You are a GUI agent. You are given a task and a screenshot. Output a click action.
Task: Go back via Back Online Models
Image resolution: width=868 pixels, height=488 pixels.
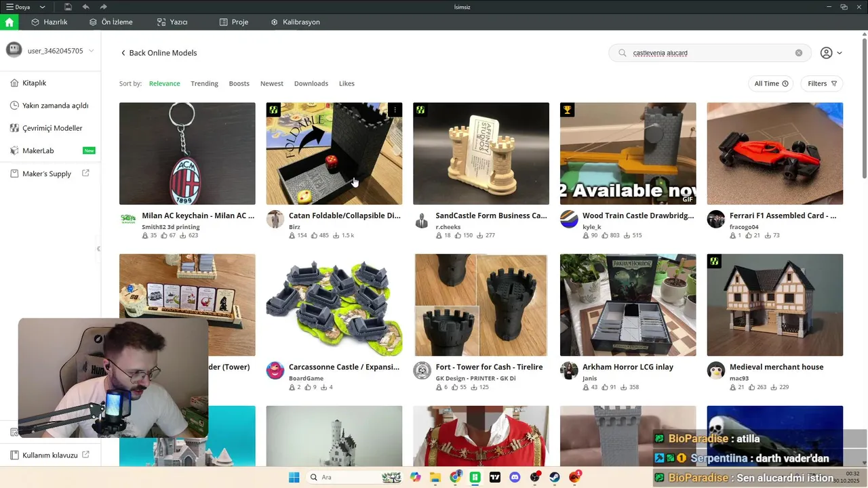(159, 53)
